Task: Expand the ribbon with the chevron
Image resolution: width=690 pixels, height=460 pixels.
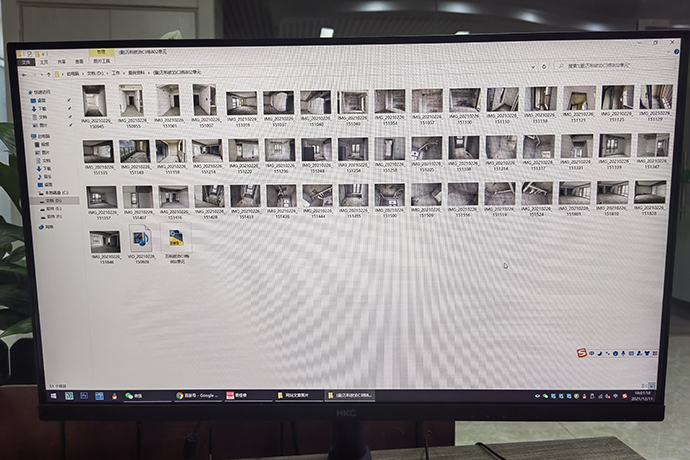Action: click(x=668, y=52)
